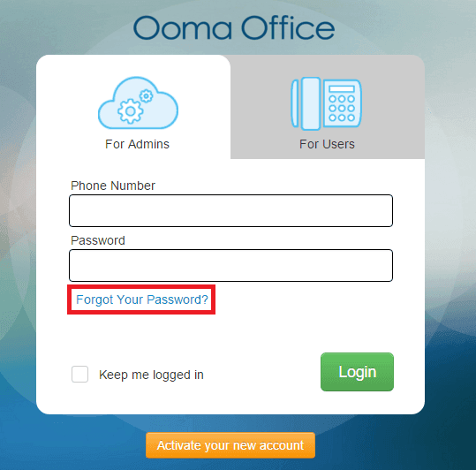Click the green Login button
This screenshot has height=470, width=476.
click(357, 372)
